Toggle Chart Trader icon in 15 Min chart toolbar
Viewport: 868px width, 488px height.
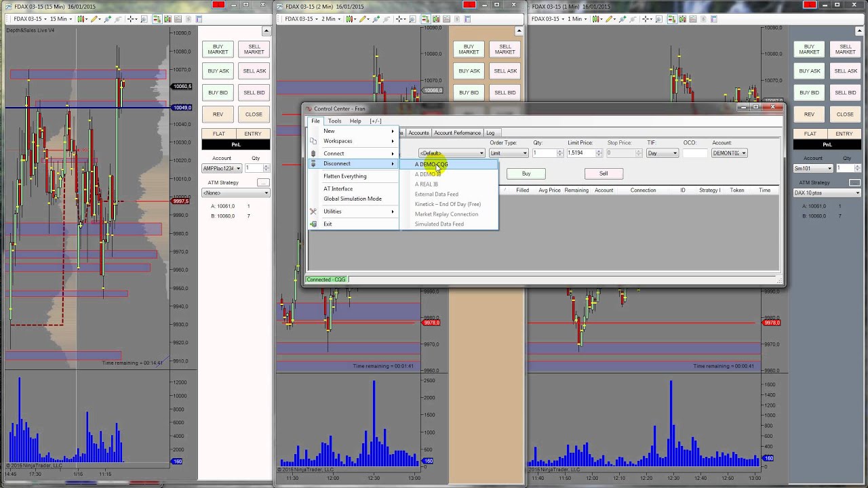[157, 19]
